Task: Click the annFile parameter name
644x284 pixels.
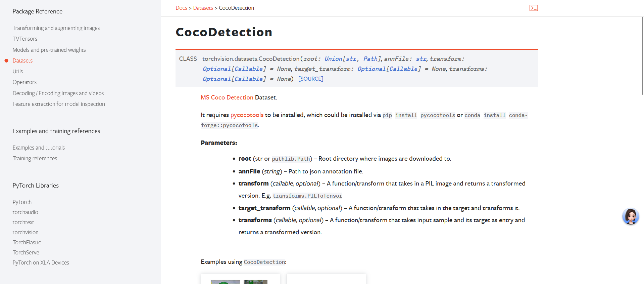Action: 249,171
